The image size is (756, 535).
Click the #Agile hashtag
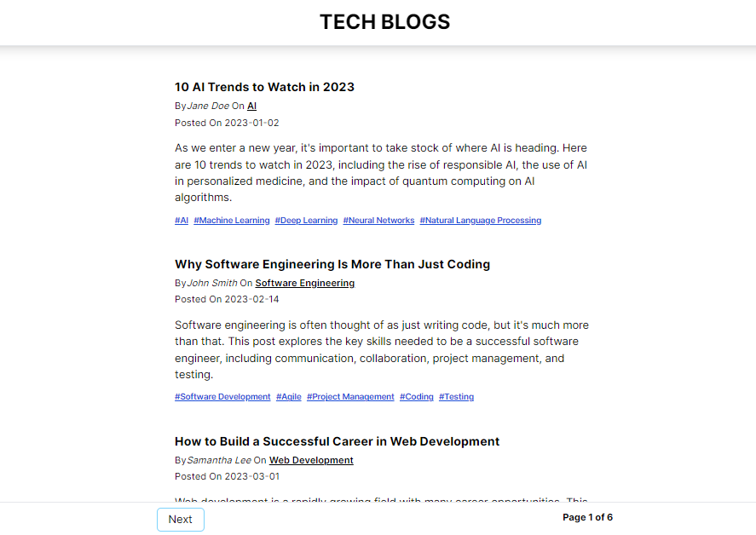pyautogui.click(x=288, y=396)
